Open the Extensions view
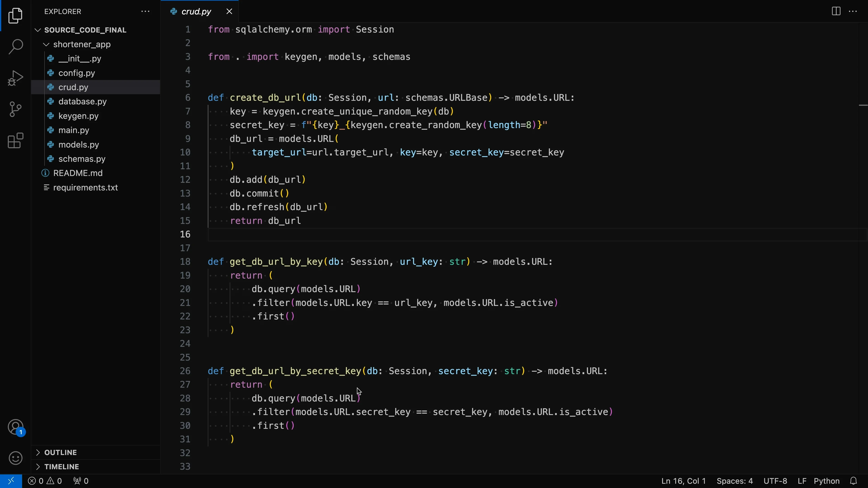 (x=16, y=141)
